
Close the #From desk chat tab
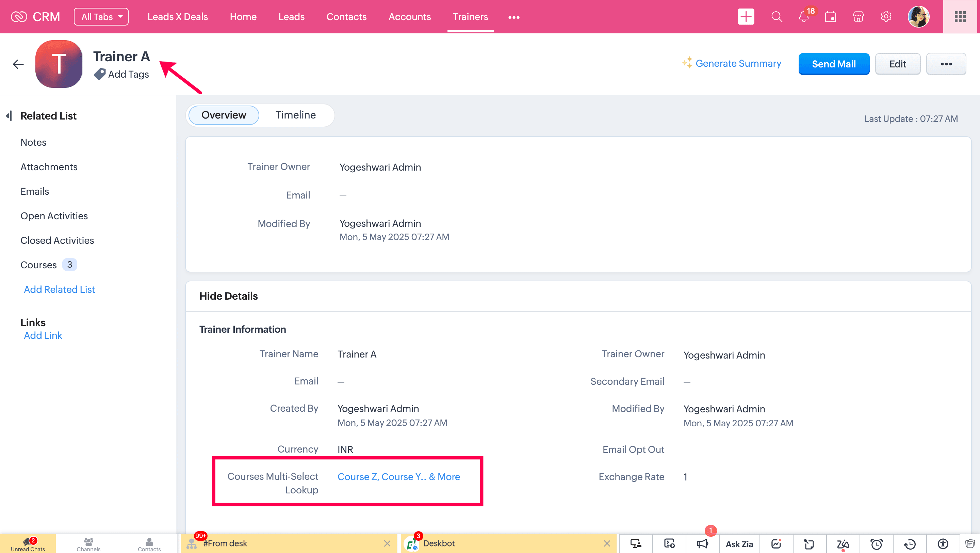387,543
